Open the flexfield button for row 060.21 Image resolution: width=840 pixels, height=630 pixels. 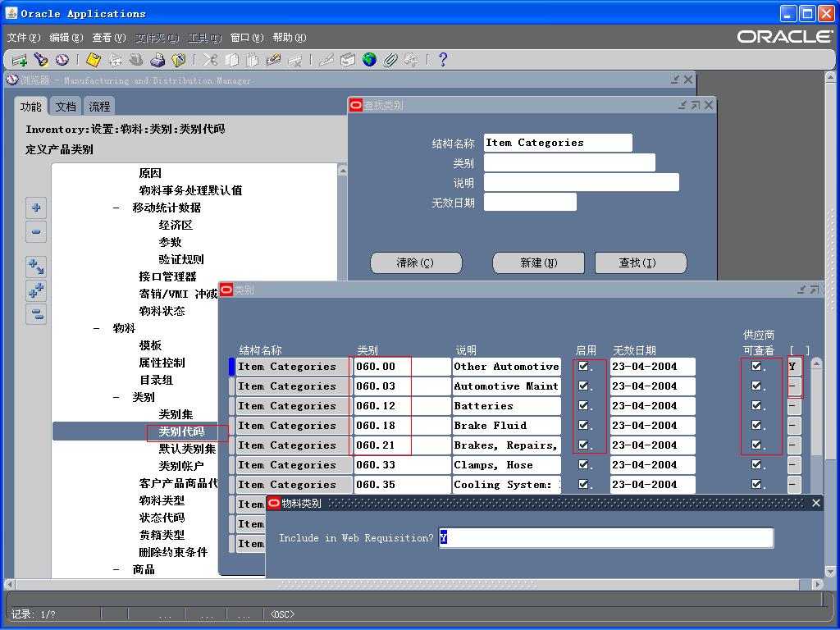[794, 445]
